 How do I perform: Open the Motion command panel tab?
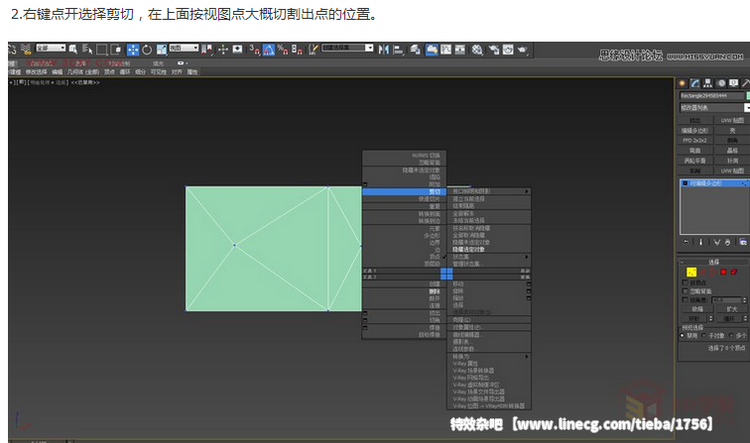pyautogui.click(x=721, y=83)
